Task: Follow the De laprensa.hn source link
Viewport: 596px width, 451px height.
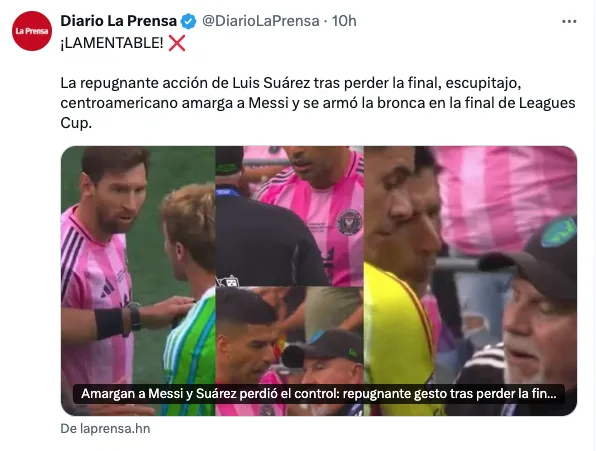Action: tap(105, 429)
